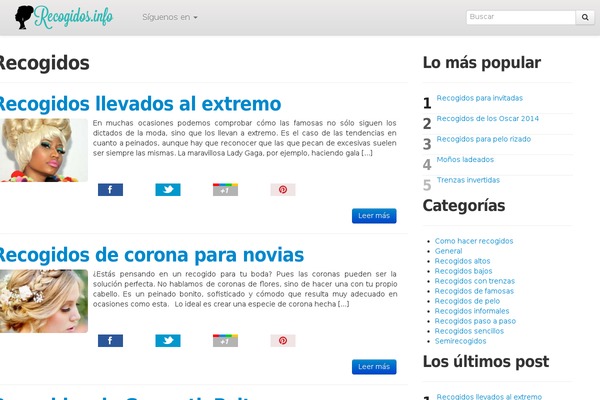Viewport: 600px width, 400px height.
Task: Google +1 the corona novias post
Action: [225, 341]
